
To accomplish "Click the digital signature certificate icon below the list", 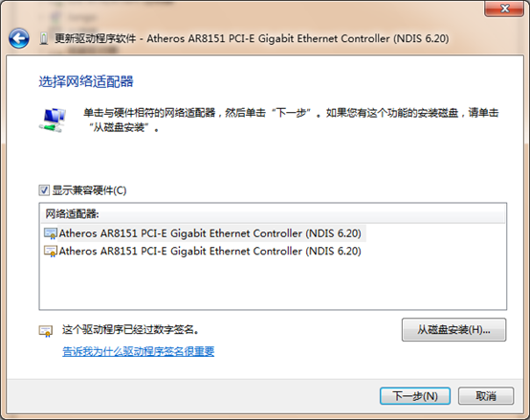I will click(x=46, y=331).
